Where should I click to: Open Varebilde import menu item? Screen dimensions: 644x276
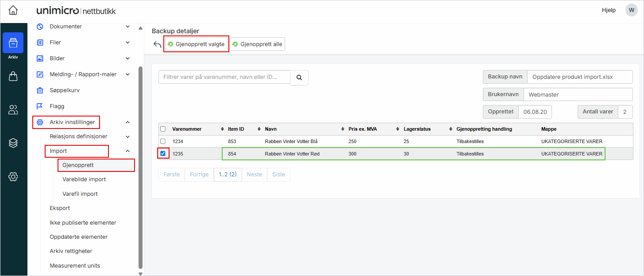click(x=84, y=179)
